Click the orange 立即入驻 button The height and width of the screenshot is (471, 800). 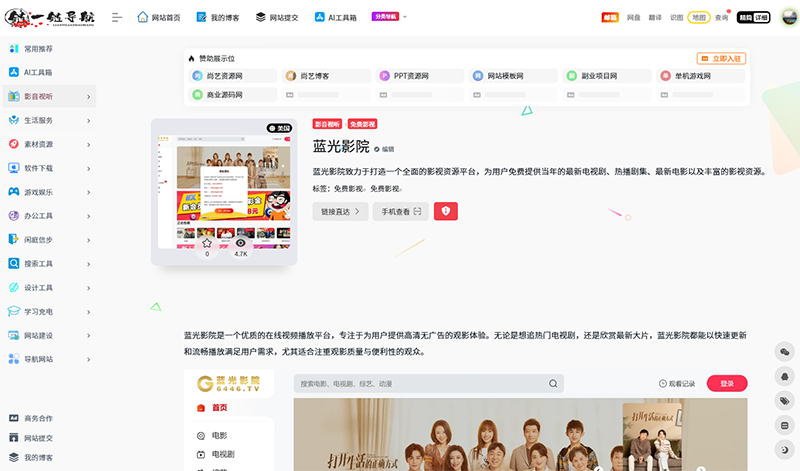[x=721, y=59]
